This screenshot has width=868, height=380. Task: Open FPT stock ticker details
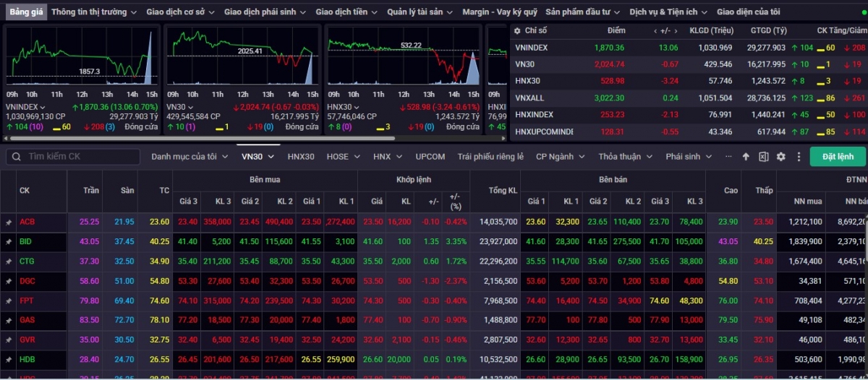pyautogui.click(x=27, y=300)
